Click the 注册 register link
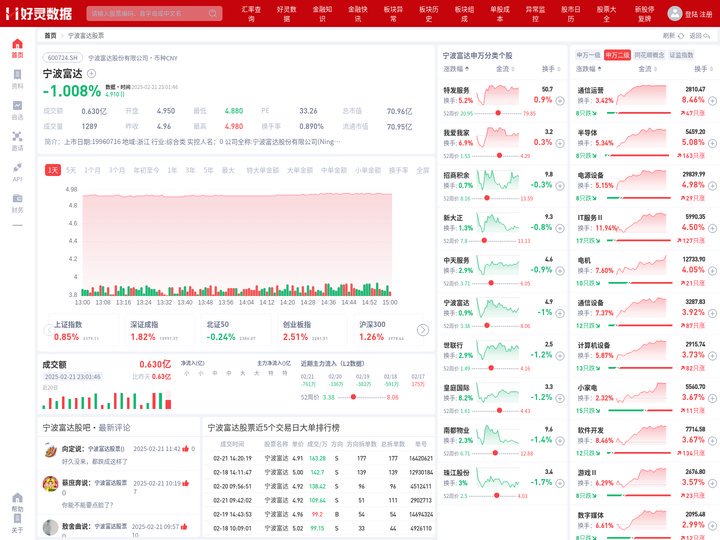Viewport: 720px width, 540px height. (x=706, y=14)
